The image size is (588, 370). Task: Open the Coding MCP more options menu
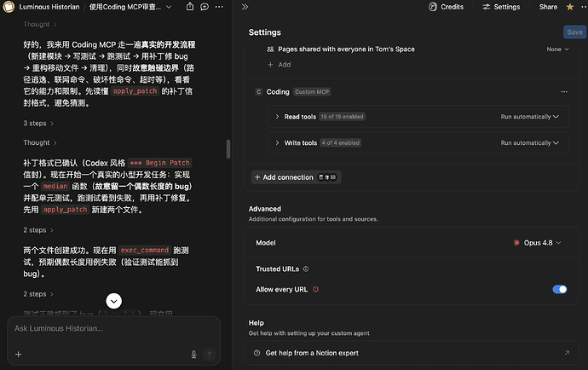(x=564, y=92)
